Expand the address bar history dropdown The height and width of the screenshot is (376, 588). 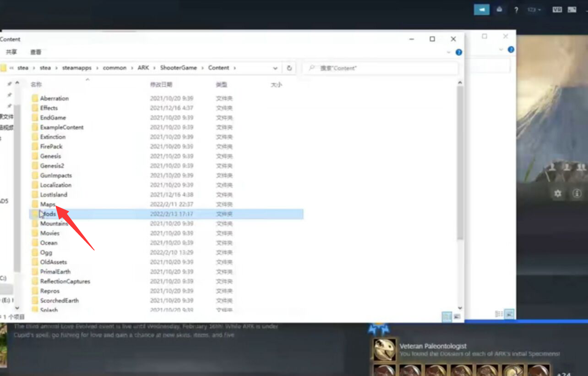275,68
